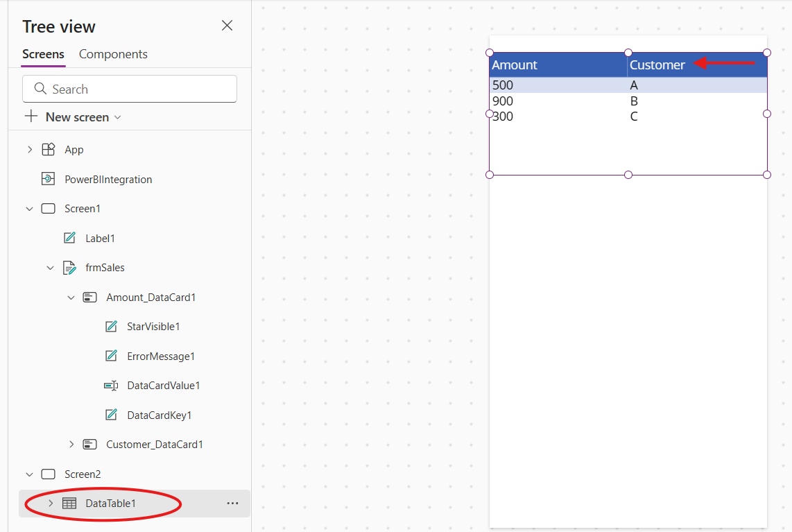Click customer cell A

click(x=634, y=85)
